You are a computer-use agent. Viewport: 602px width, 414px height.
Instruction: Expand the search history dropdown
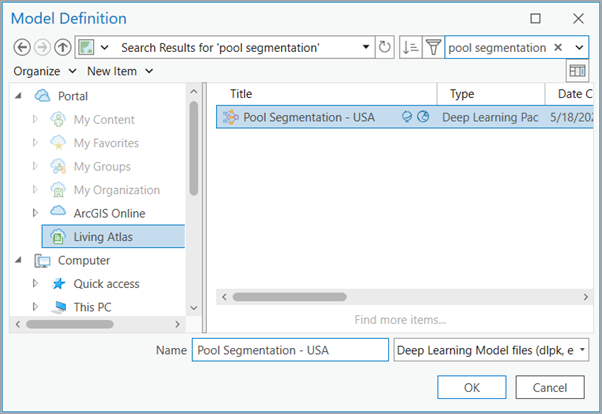click(x=579, y=47)
